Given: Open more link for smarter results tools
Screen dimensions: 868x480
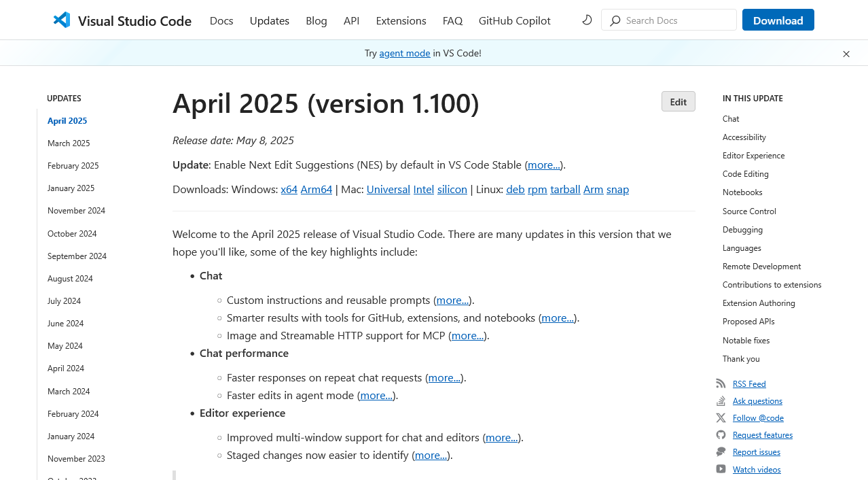Looking at the screenshot, I should [x=558, y=318].
